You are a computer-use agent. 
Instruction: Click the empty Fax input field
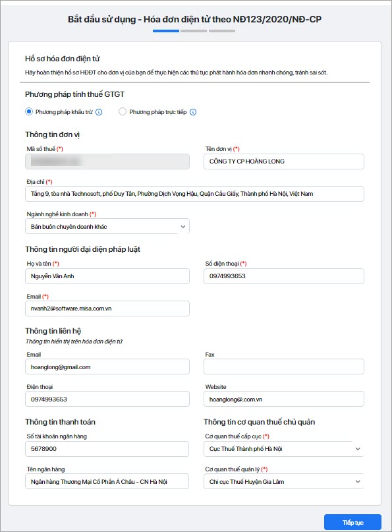[x=284, y=367]
